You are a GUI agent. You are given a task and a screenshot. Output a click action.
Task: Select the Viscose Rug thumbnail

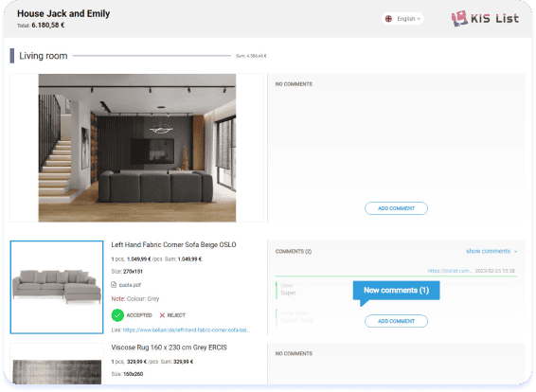tap(57, 365)
